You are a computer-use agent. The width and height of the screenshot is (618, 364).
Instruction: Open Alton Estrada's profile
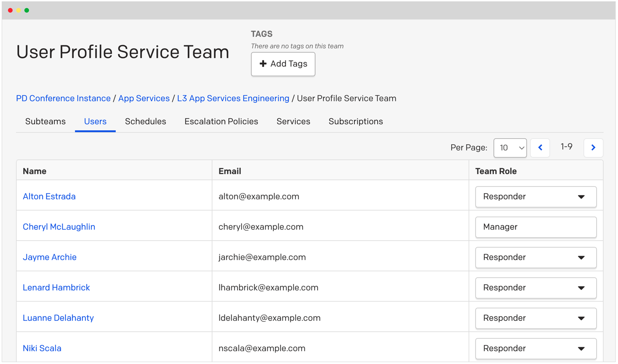click(49, 196)
